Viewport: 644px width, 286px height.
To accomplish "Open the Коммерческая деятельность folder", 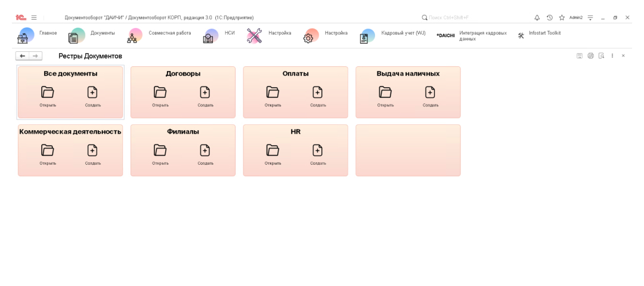I will tap(48, 150).
